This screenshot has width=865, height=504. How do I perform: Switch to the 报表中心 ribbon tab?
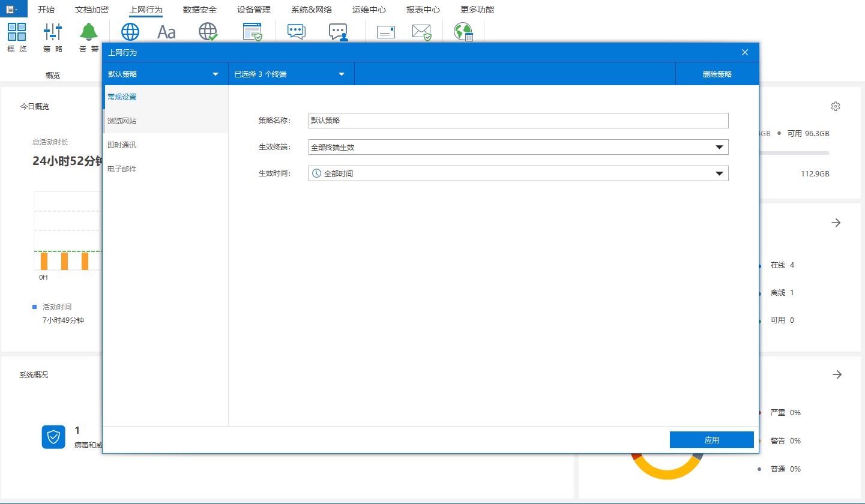(423, 10)
